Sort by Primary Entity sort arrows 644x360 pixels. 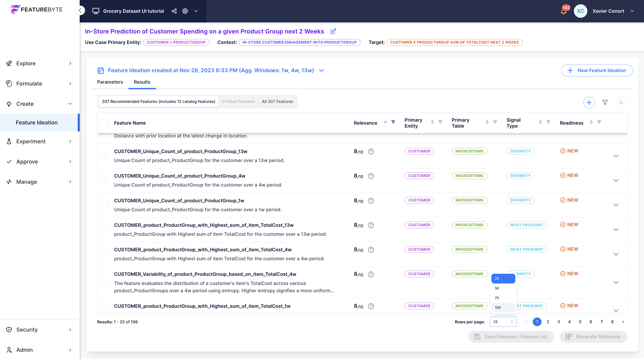(x=432, y=122)
